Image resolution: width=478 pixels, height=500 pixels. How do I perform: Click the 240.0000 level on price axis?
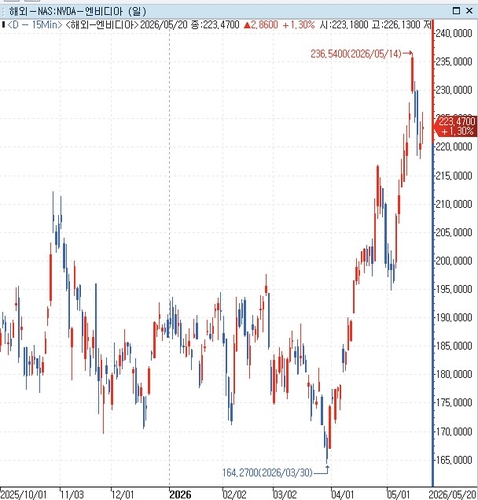click(x=454, y=33)
